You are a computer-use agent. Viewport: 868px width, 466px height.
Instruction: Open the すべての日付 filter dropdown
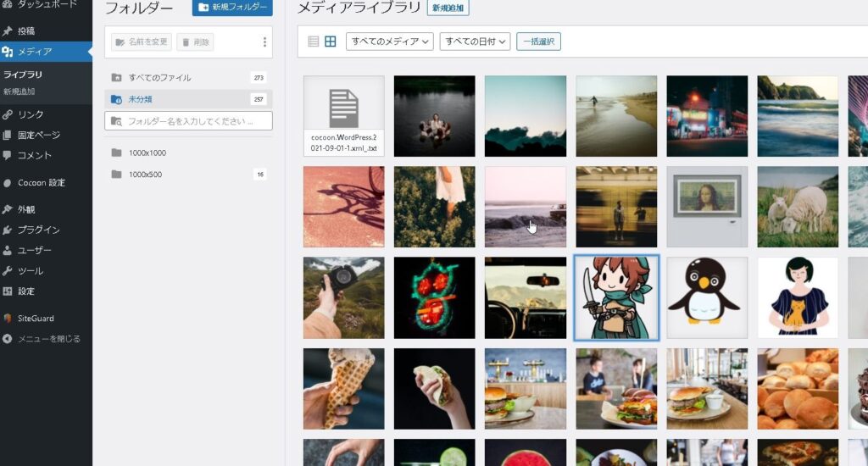(475, 42)
